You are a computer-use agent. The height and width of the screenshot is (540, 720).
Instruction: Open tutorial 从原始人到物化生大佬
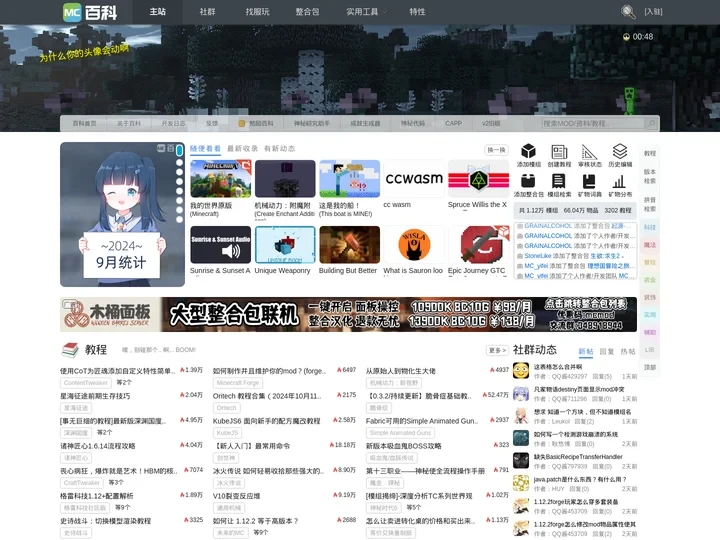pyautogui.click(x=400, y=371)
